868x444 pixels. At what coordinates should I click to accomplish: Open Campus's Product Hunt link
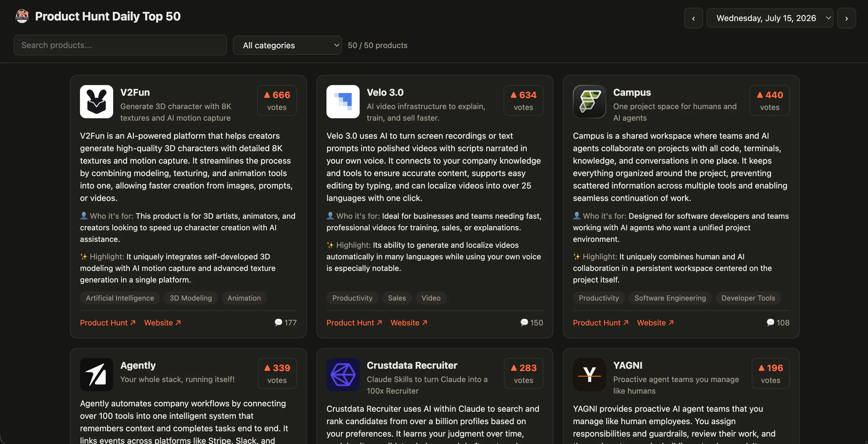point(600,323)
